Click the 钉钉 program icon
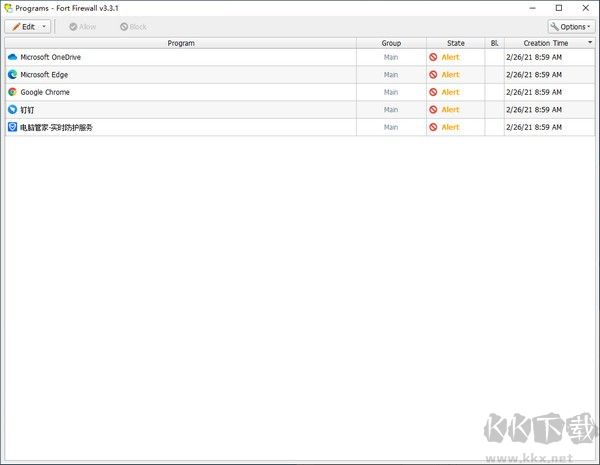The image size is (600, 465). (12, 109)
